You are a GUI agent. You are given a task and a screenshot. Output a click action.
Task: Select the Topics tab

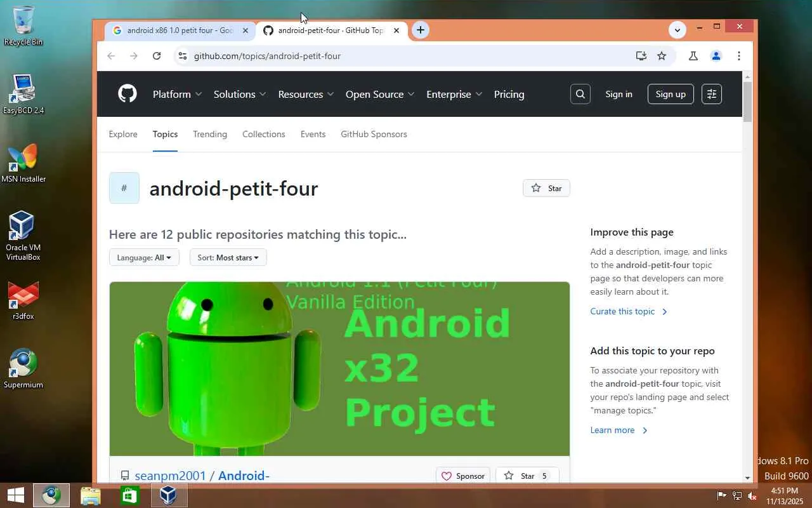click(x=165, y=134)
